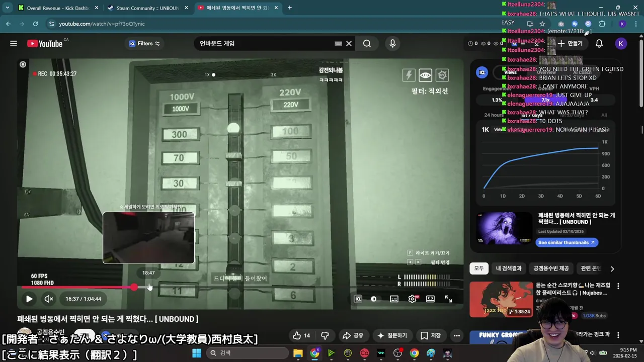Open Chrome extensions puzzle icon
Viewport: 644px width, 362px height.
coord(602,24)
